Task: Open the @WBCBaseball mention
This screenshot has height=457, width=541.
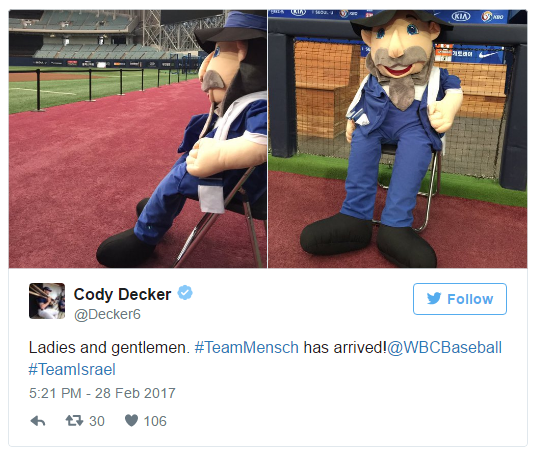Action: pyautogui.click(x=444, y=347)
